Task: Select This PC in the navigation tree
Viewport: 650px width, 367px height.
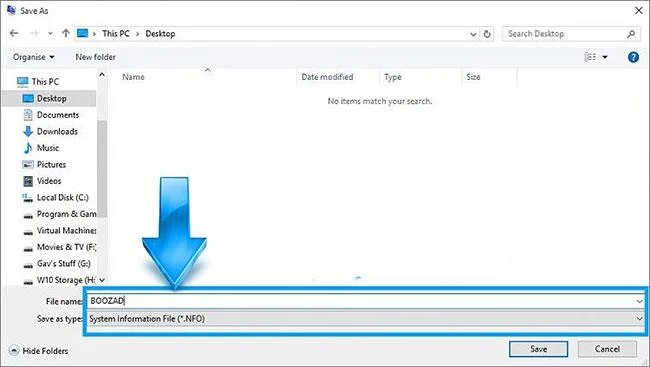Action: (45, 82)
